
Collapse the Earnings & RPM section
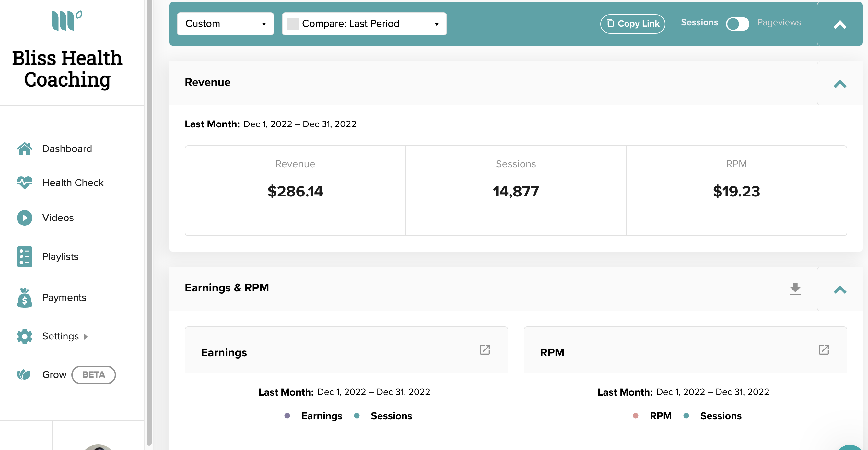click(x=840, y=289)
